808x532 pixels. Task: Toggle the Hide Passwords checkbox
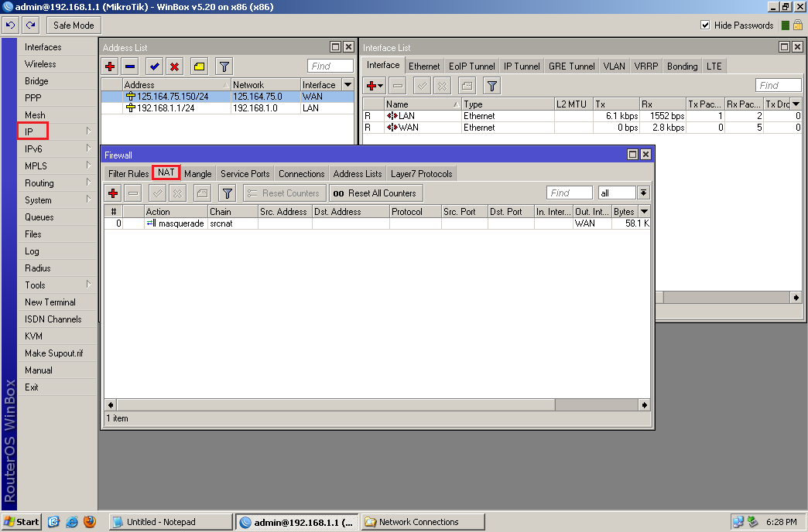pyautogui.click(x=706, y=26)
